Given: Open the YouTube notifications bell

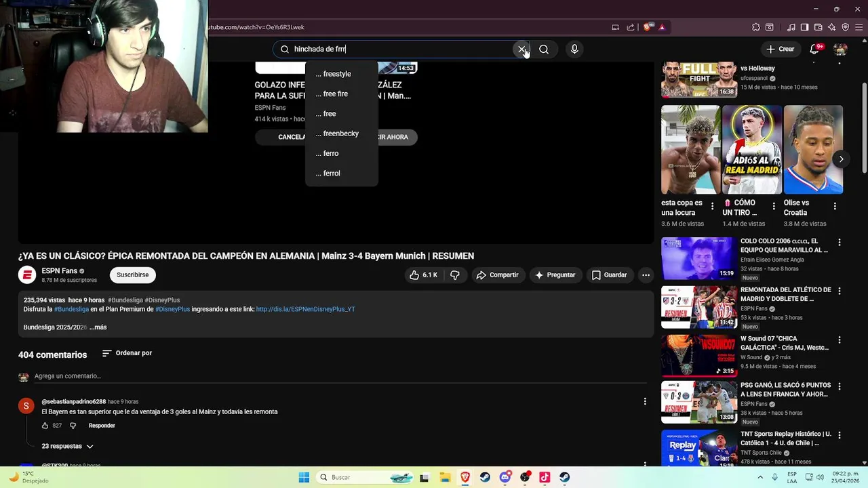Looking at the screenshot, I should pos(815,49).
